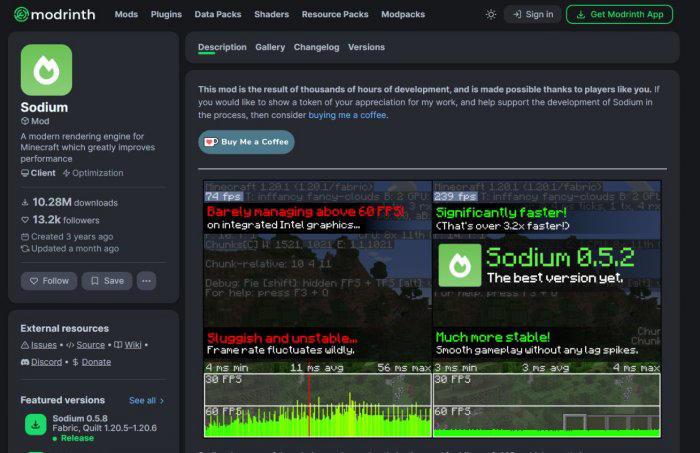This screenshot has height=453, width=700.
Task: Go to Data Packs
Action: [218, 14]
